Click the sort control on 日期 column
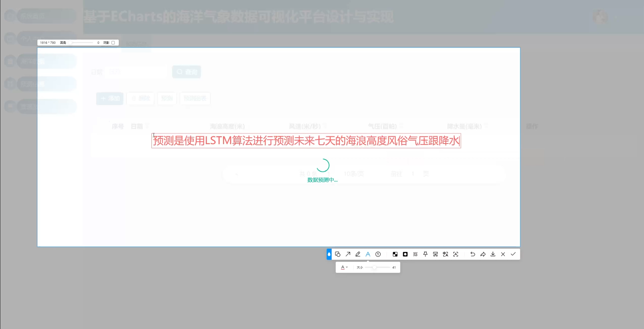644x329 pixels. click(147, 126)
